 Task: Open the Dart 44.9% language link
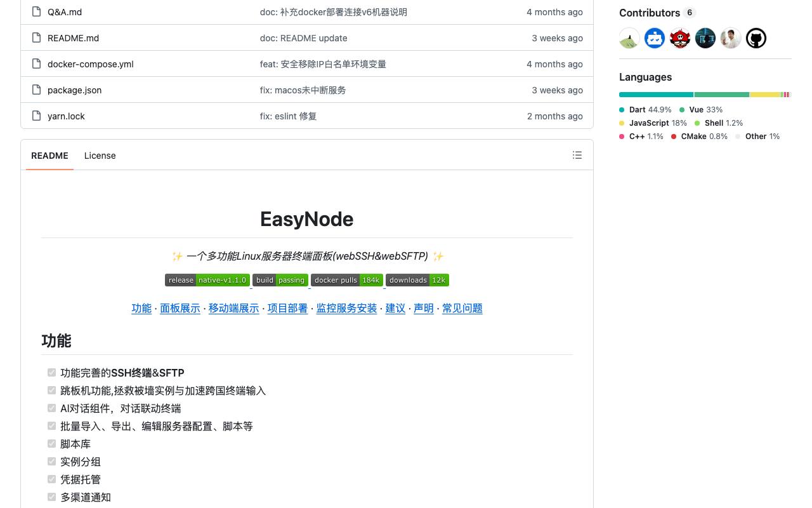click(x=645, y=110)
